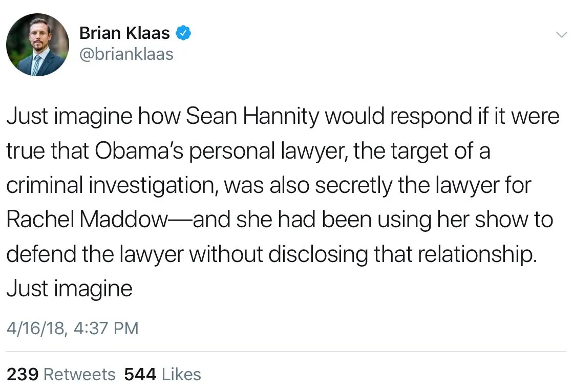573x392 pixels.
Task: Click the 544 like count number
Action: tap(140, 374)
